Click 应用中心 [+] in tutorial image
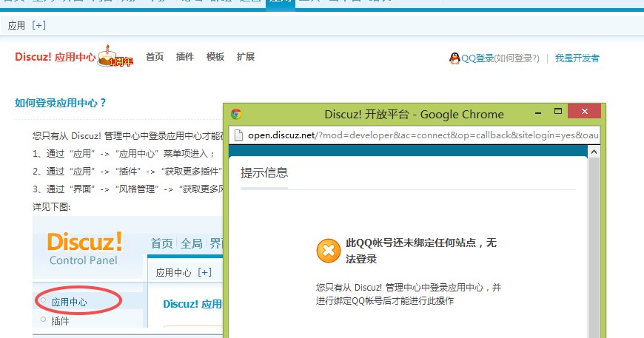The image size is (644, 338). [184, 272]
